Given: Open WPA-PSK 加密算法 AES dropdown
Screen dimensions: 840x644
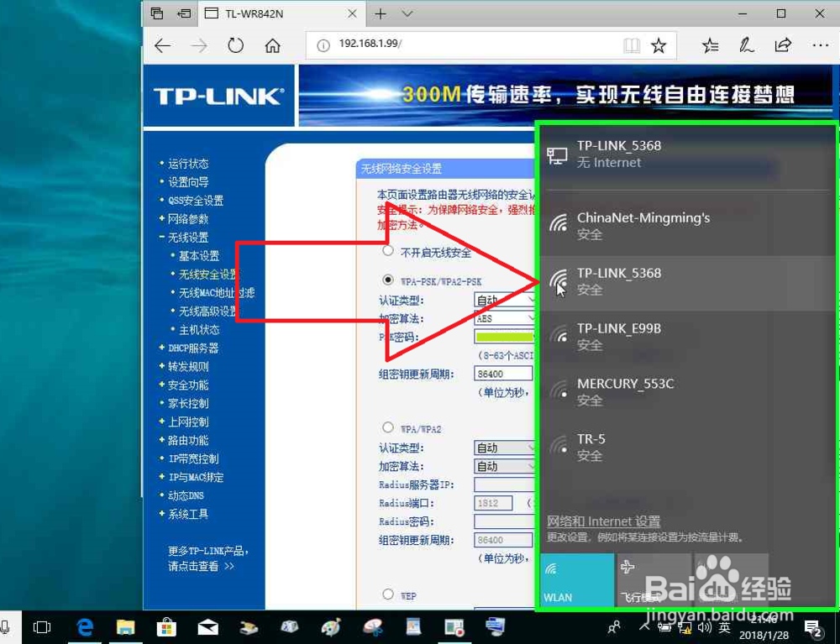Looking at the screenshot, I should [x=505, y=318].
